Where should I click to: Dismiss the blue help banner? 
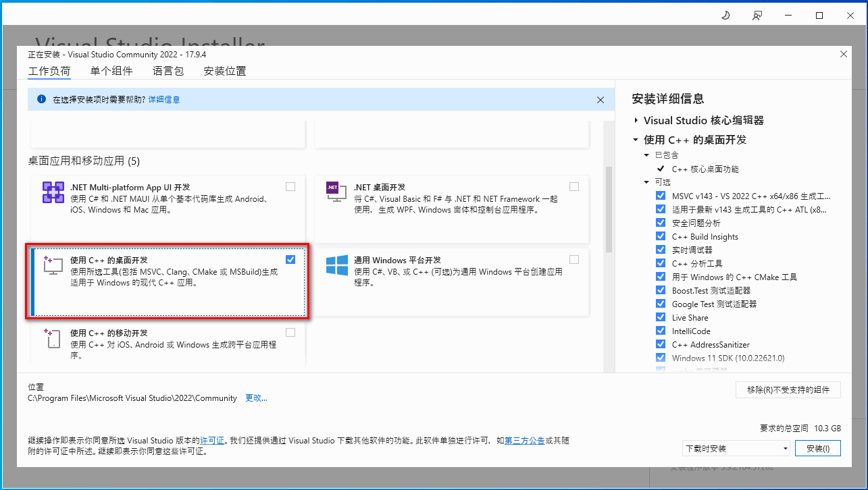coord(600,99)
